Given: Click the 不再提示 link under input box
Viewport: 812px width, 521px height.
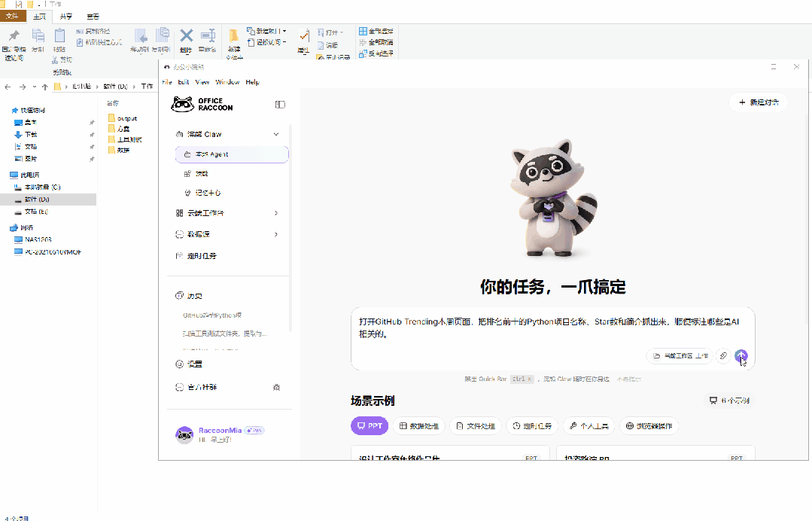Looking at the screenshot, I should coord(628,379).
